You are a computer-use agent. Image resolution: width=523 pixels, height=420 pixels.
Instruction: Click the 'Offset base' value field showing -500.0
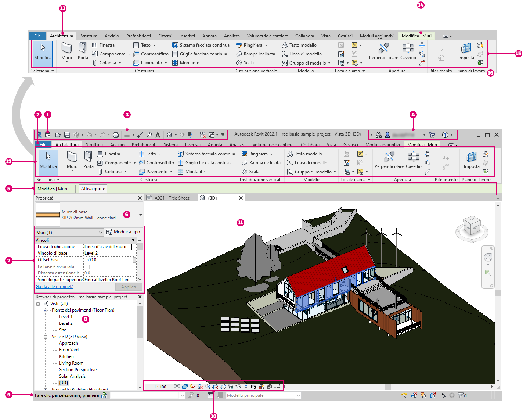tap(108, 260)
